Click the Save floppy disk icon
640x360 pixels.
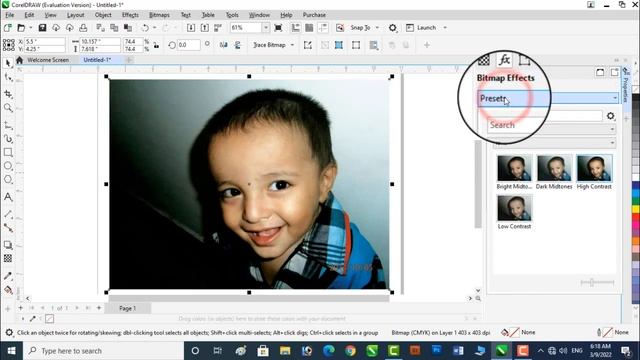click(x=42, y=28)
